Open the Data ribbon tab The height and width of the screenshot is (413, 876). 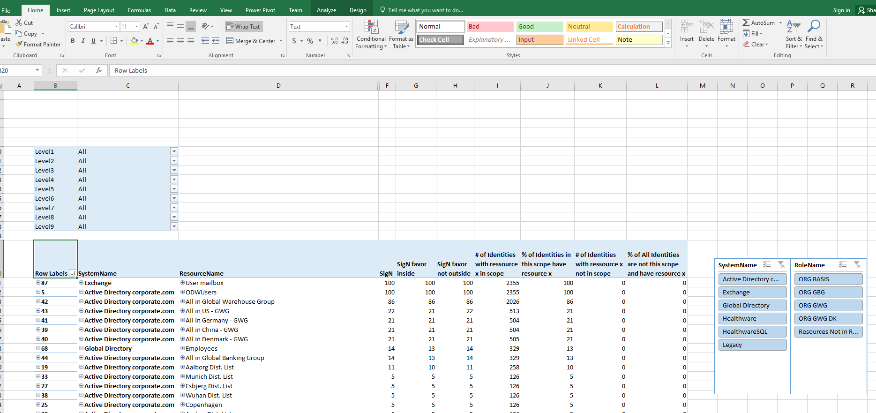coord(170,10)
